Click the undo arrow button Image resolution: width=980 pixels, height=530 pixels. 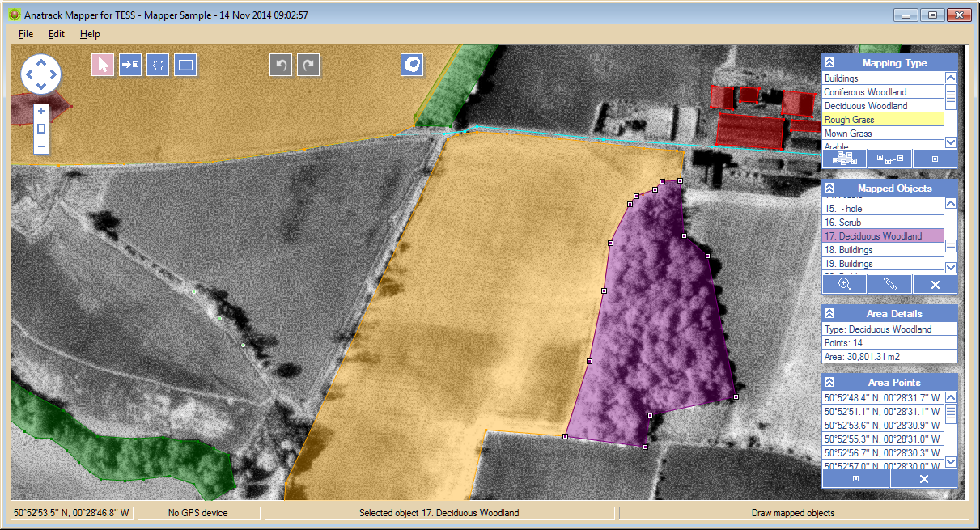281,65
